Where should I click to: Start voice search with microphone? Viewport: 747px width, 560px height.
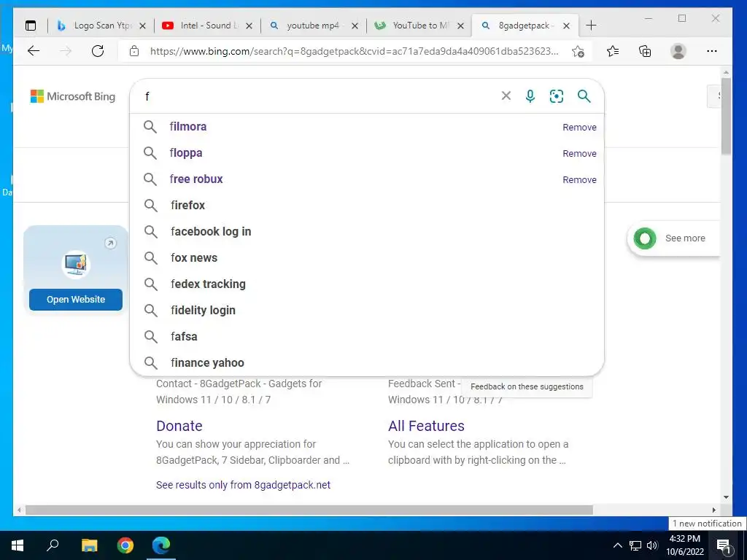pyautogui.click(x=530, y=96)
